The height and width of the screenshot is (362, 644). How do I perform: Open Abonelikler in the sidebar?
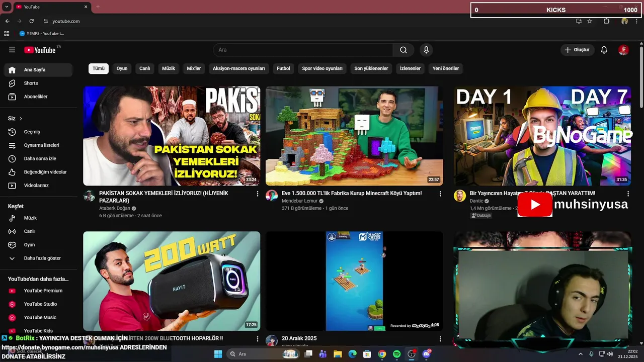38,97
